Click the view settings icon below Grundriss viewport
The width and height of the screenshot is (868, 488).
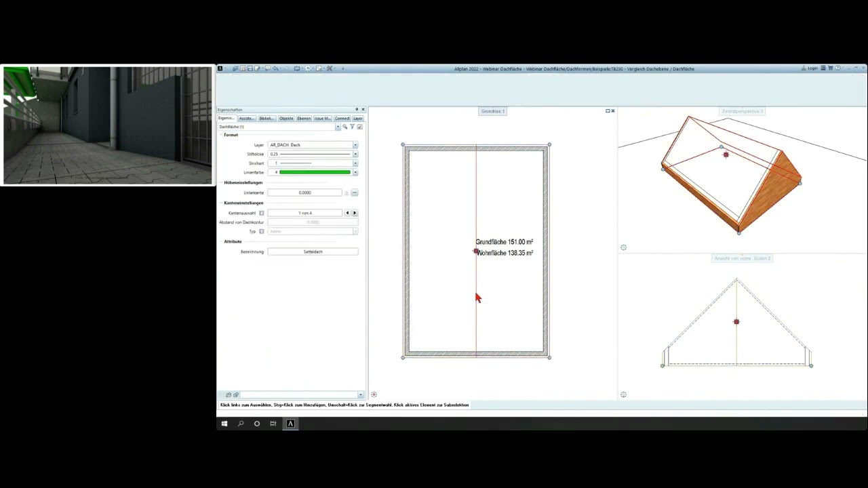pyautogui.click(x=374, y=394)
